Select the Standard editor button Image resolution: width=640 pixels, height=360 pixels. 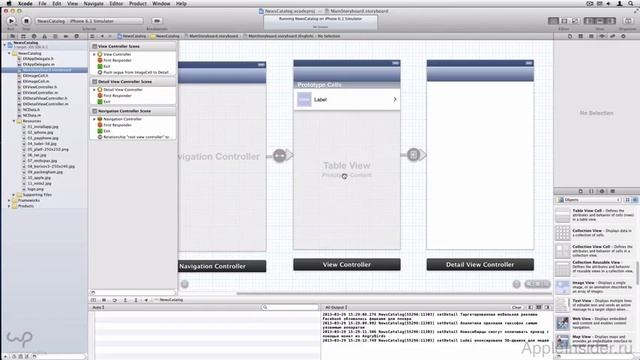[x=553, y=21]
